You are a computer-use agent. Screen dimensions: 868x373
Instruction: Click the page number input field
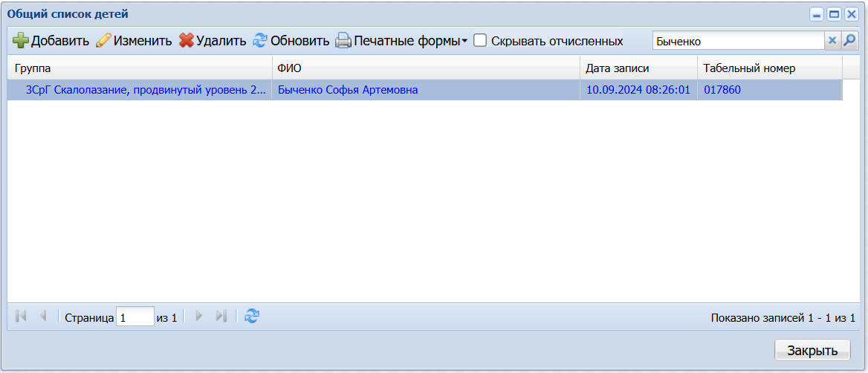point(135,317)
